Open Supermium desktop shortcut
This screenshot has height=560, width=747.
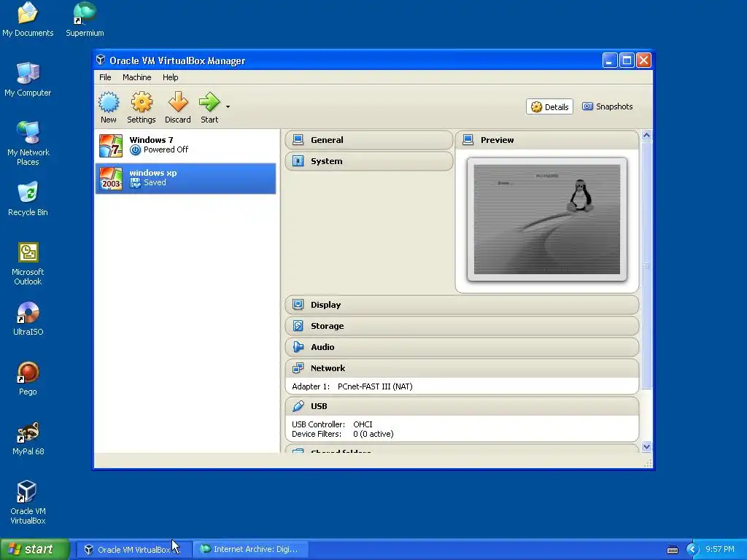click(x=85, y=20)
